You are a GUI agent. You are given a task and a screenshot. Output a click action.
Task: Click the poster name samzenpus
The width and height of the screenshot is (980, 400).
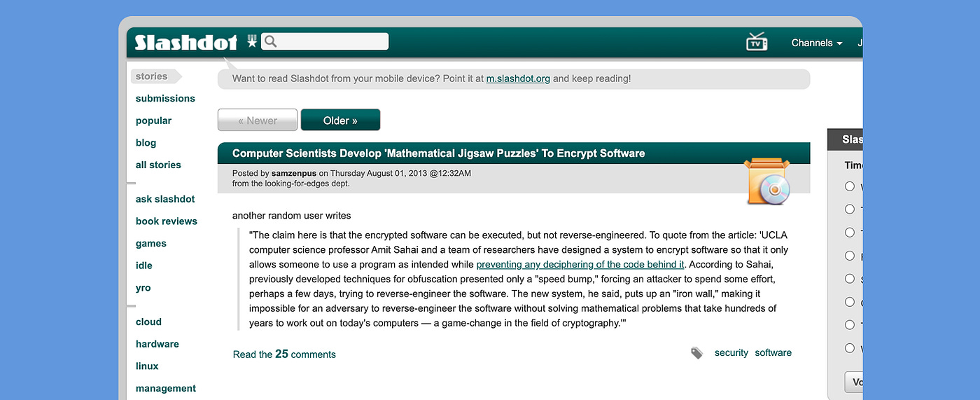[294, 173]
